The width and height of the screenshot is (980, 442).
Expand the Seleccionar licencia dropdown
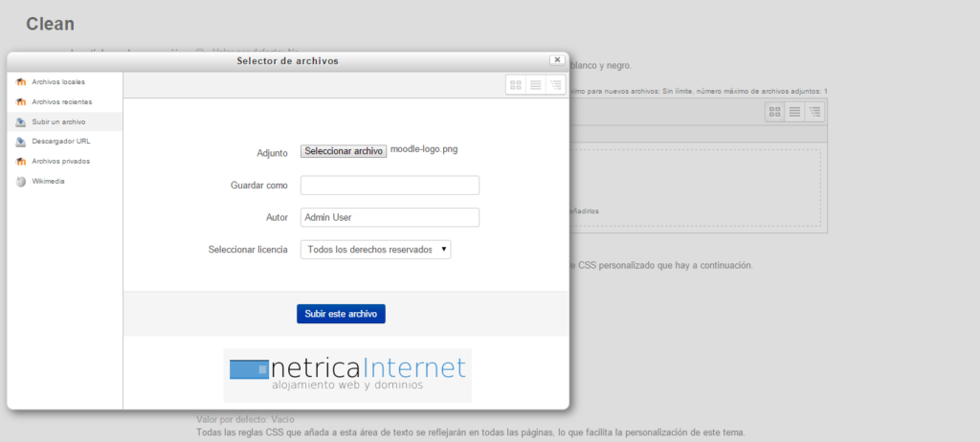375,250
